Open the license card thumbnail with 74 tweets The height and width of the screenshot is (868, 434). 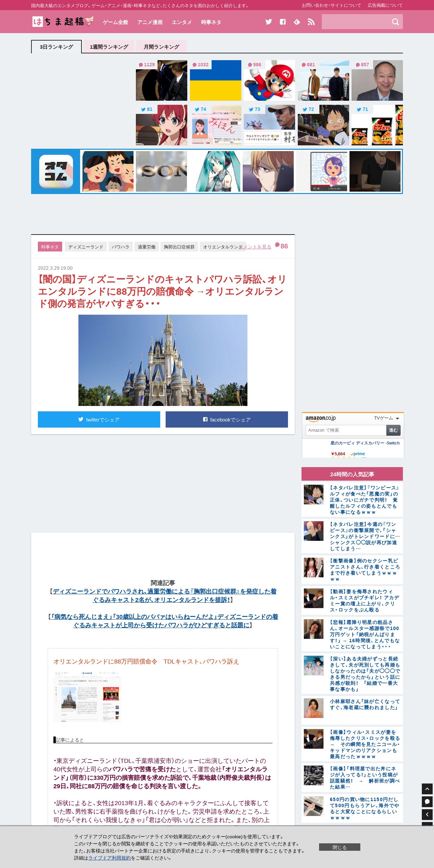(x=216, y=125)
